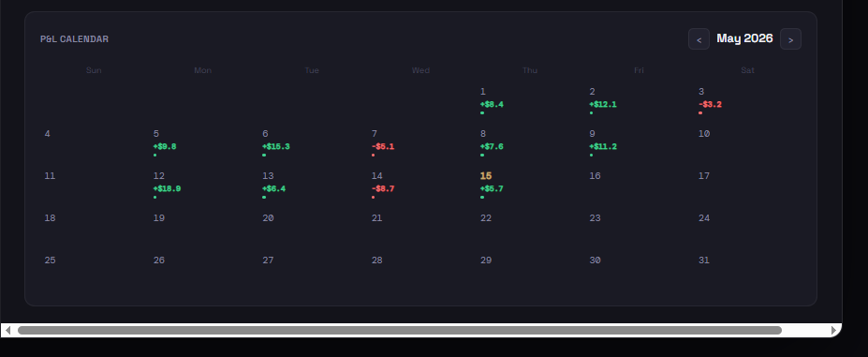Screen dimensions: 868x357
Task: Click the Wed weekday header
Action: click(x=420, y=70)
